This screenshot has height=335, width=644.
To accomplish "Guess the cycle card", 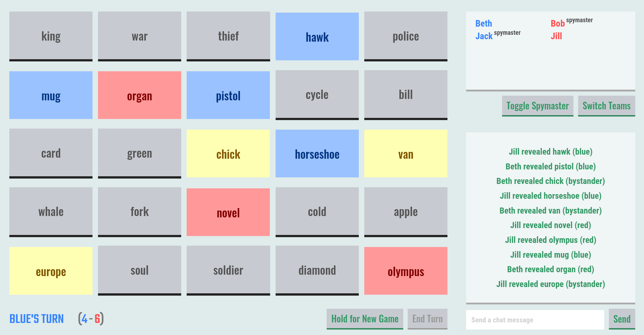I will pos(317,95).
